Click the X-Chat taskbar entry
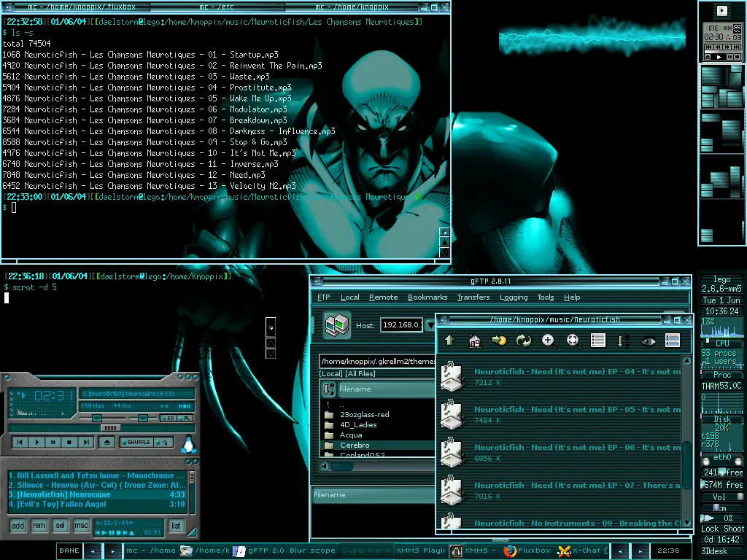The width and height of the screenshot is (747, 560). point(583,551)
